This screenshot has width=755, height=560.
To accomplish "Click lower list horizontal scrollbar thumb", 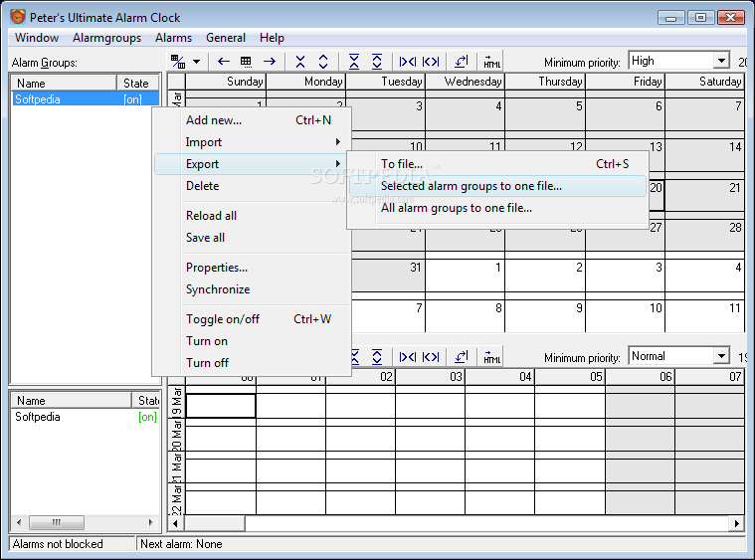I will click(x=57, y=522).
